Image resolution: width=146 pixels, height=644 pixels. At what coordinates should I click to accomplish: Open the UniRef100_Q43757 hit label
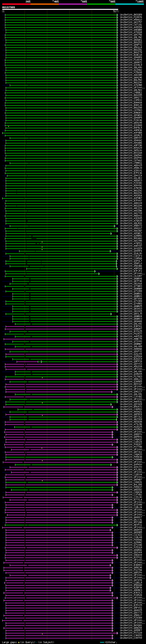coord(131,22)
